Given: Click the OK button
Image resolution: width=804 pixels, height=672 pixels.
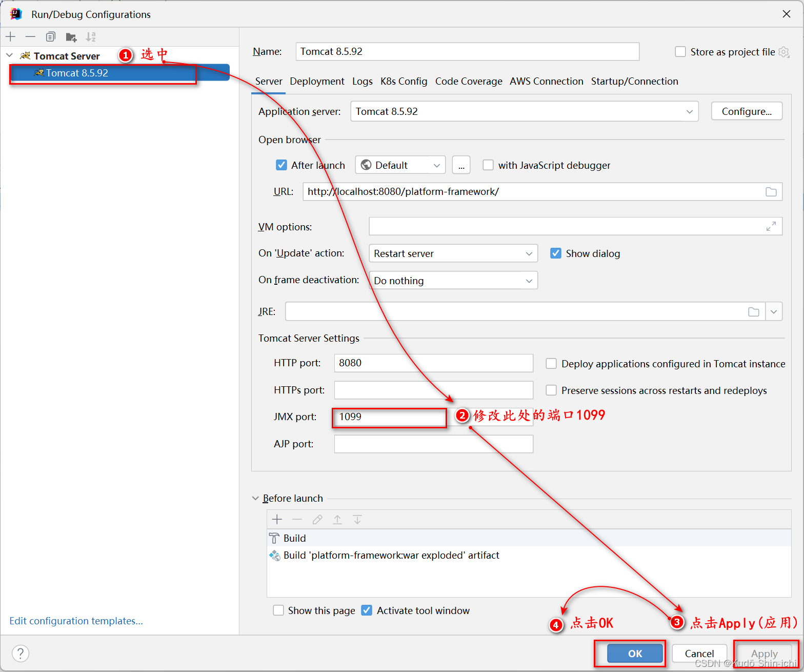Looking at the screenshot, I should click(635, 654).
